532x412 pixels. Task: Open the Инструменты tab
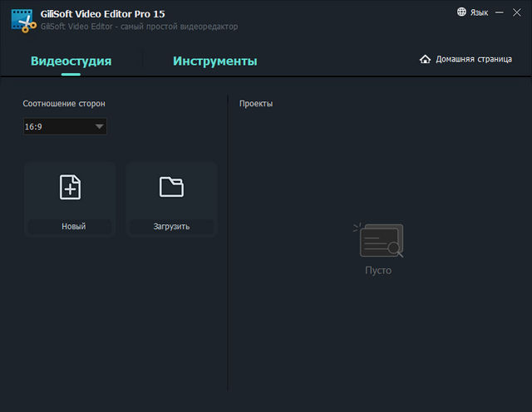pos(214,61)
